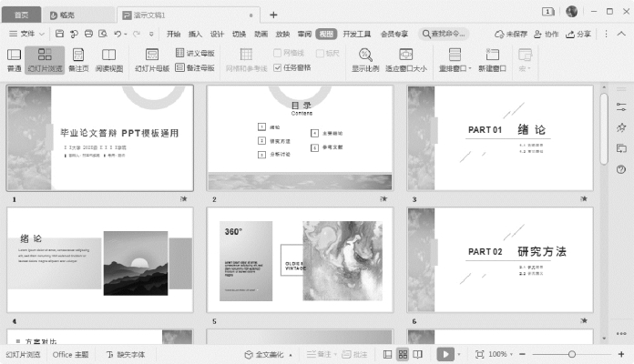Open the 设计 ribbon tab
This screenshot has height=364, width=634.
point(217,34)
